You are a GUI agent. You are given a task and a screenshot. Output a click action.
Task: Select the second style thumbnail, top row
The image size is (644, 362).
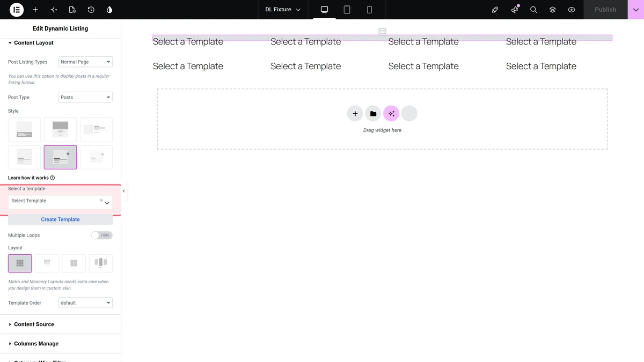[x=60, y=130]
